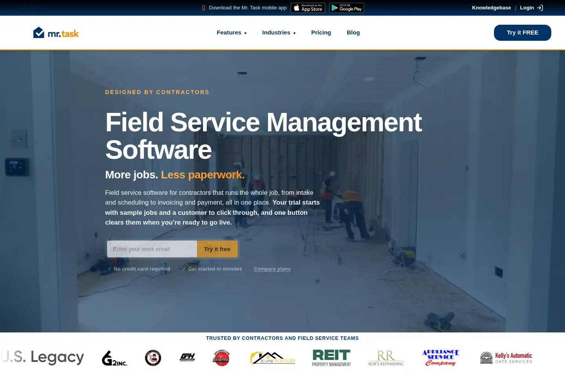
Task: Click the blue Try it FREE button
Action: (523, 33)
